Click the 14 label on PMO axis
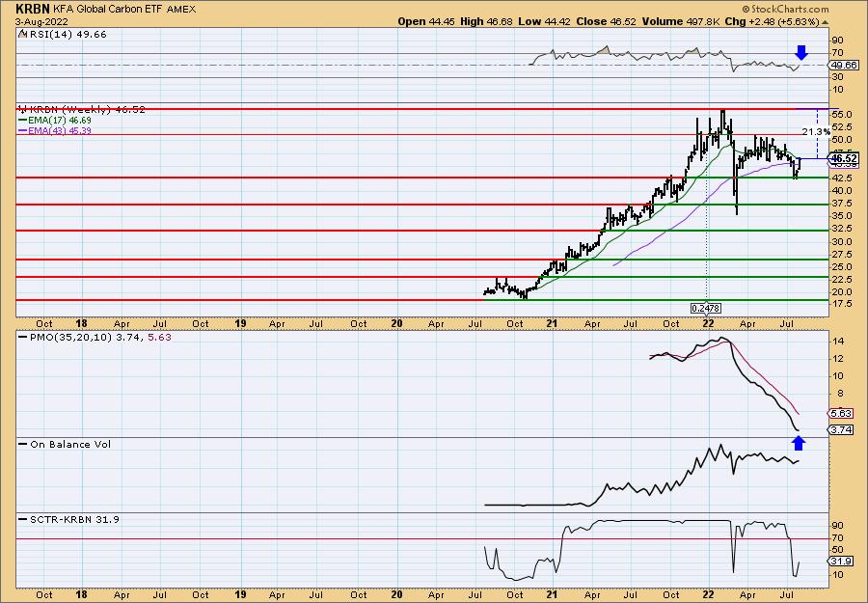 838,342
